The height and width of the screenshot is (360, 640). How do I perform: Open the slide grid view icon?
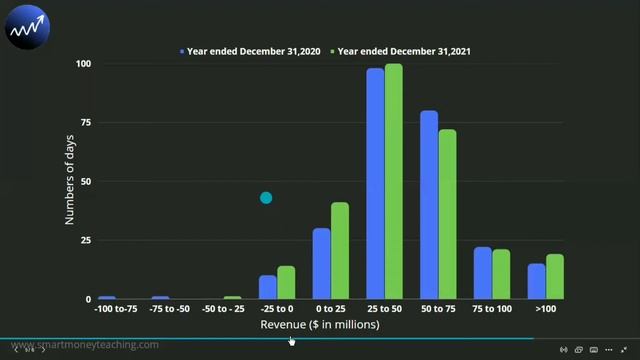pyautogui.click(x=579, y=350)
